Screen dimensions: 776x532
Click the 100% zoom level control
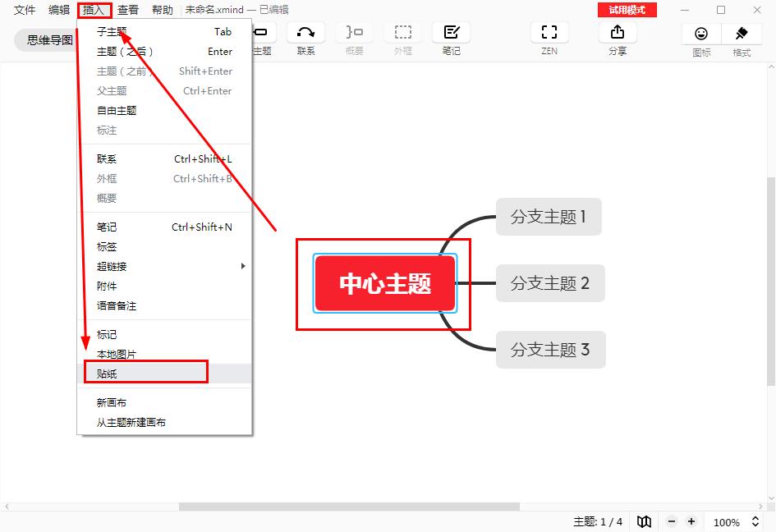[x=726, y=521]
